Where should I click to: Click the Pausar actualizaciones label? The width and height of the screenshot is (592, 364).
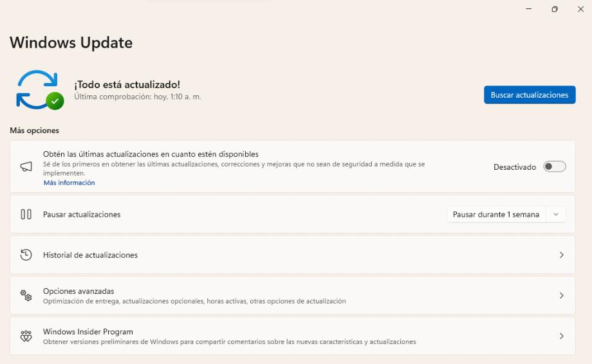[82, 214]
